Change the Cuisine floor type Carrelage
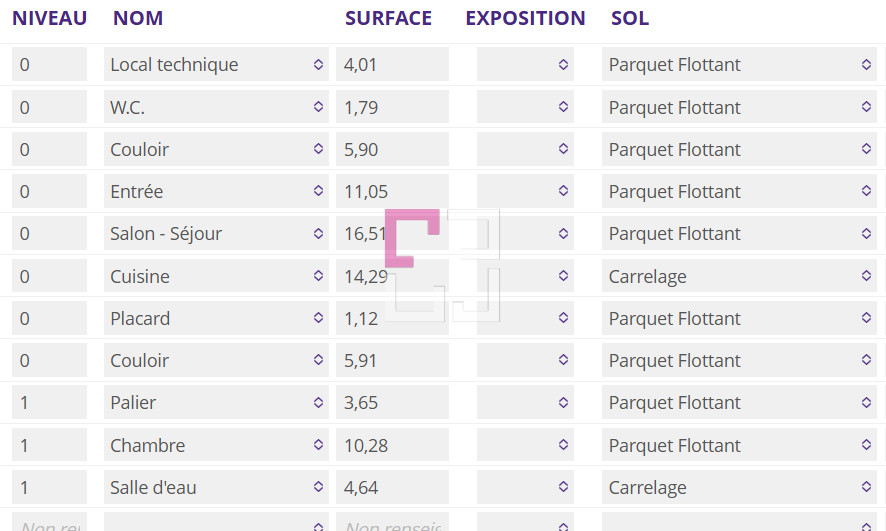The width and height of the screenshot is (886, 531). (x=739, y=276)
